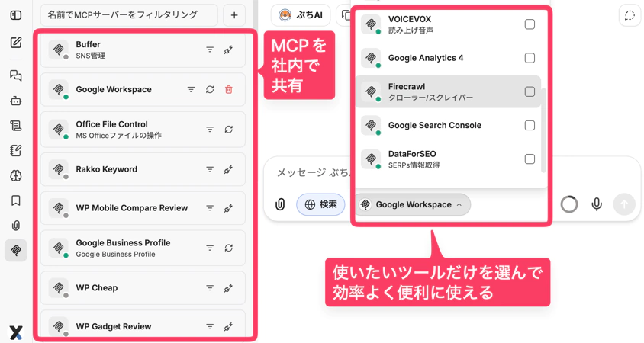Select the Firecrawl クローラー/スクレイパー entry

448,92
